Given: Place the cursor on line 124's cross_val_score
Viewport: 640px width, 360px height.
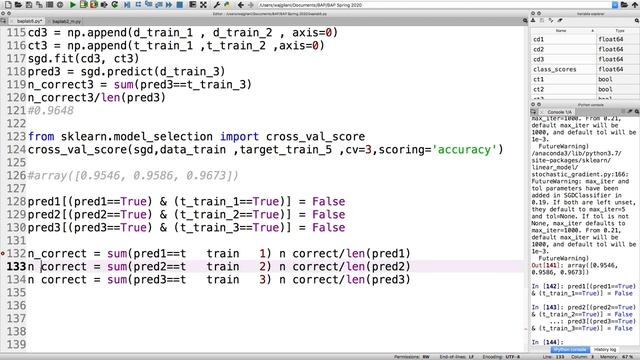Looking at the screenshot, I should pos(77,149).
